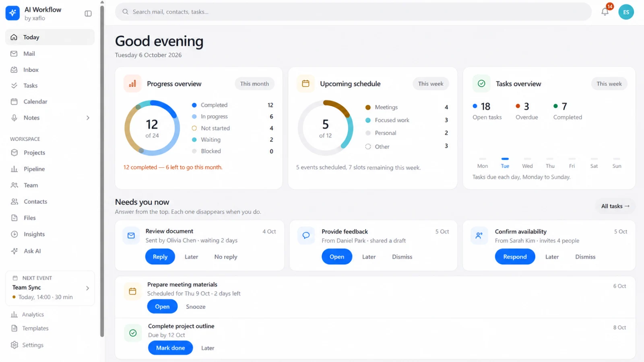This screenshot has height=362, width=644.
Task: Collapse sidebar with the panel icon
Action: click(88, 14)
